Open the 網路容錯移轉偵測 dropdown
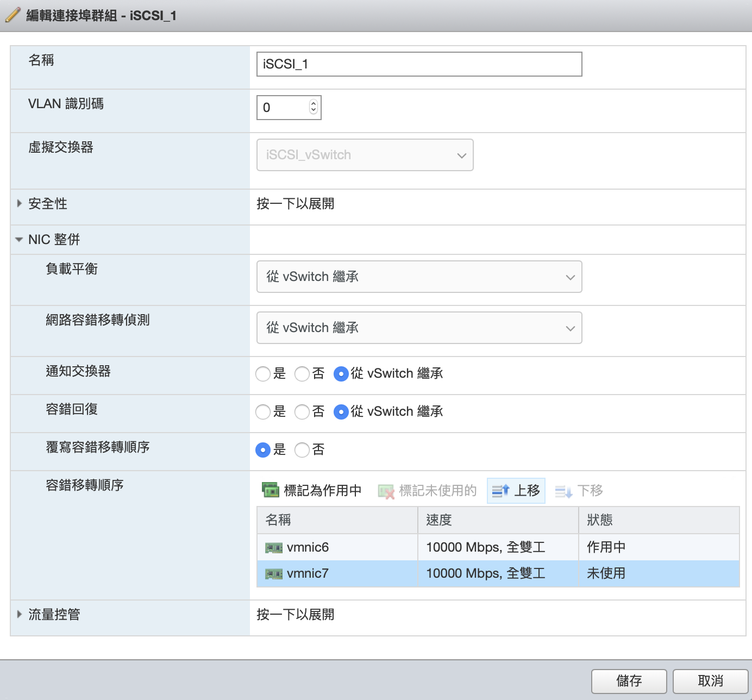752x700 pixels. [x=419, y=328]
